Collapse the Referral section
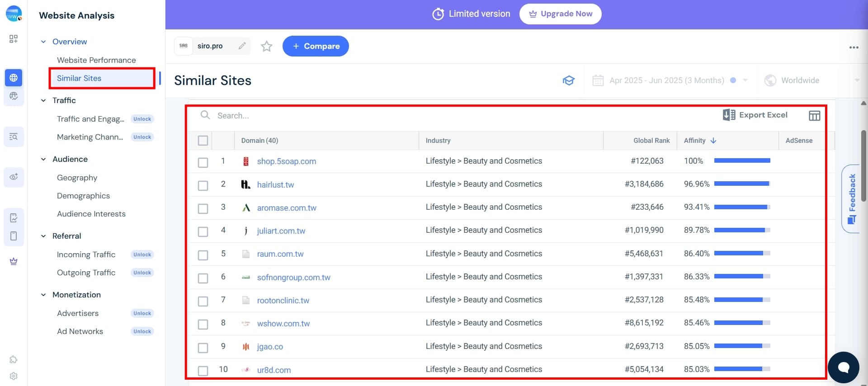 click(43, 236)
